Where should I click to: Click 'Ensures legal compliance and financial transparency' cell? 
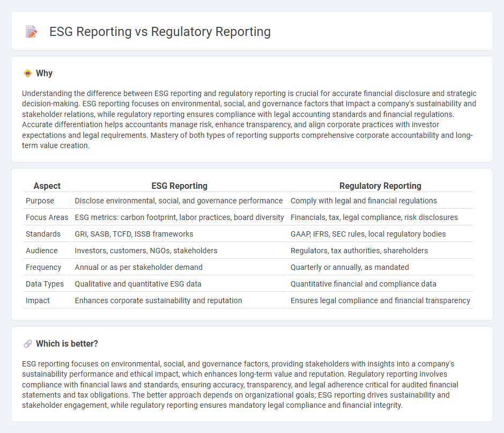(380, 300)
